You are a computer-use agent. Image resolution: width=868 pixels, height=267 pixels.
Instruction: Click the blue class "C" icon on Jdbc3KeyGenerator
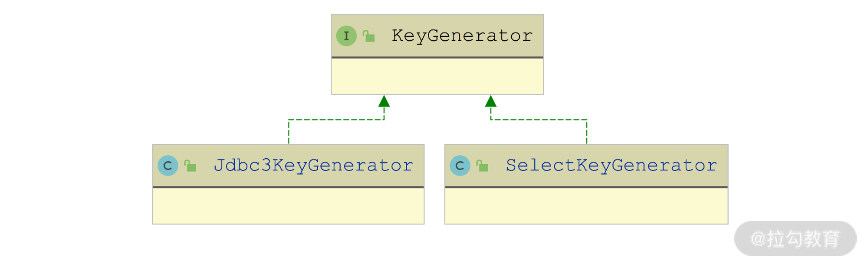tap(168, 166)
